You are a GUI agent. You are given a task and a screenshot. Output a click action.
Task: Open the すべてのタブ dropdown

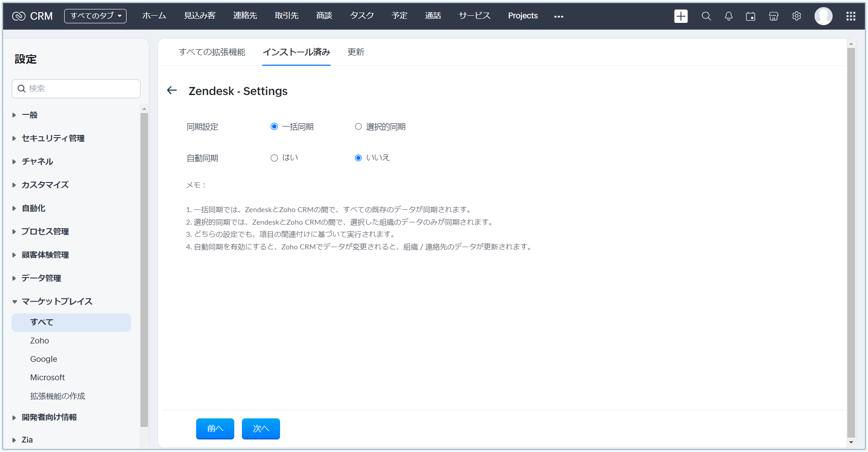pos(95,16)
